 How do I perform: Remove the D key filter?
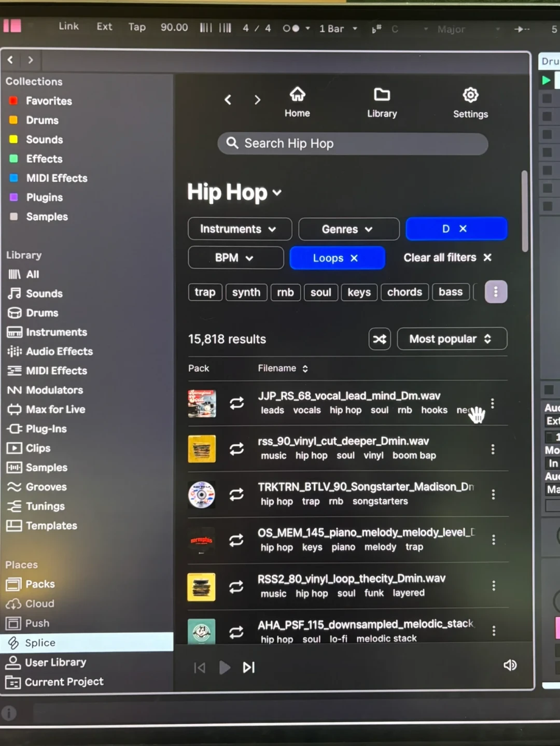coord(463,229)
